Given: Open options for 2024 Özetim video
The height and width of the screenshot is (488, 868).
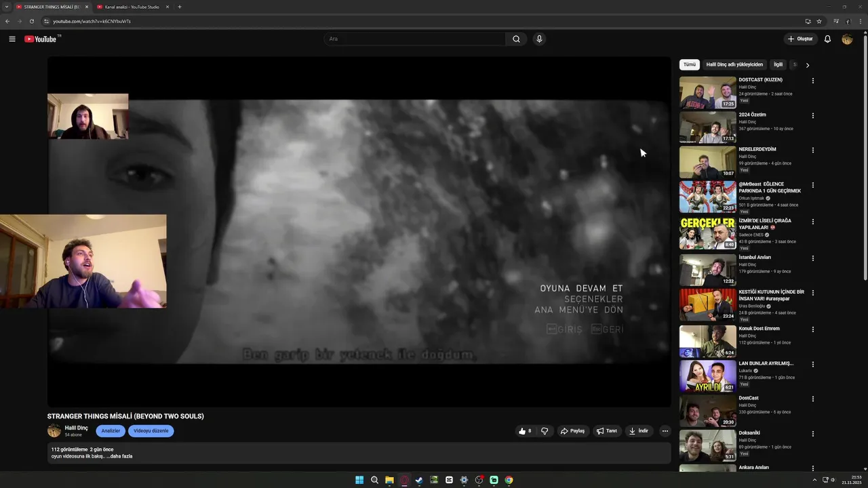Looking at the screenshot, I should 812,115.
